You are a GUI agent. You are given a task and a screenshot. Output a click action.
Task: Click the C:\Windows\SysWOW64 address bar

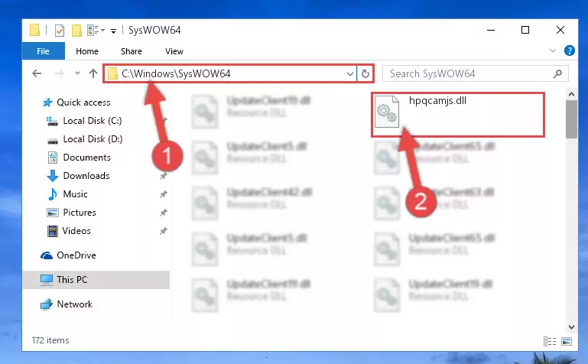tap(230, 73)
